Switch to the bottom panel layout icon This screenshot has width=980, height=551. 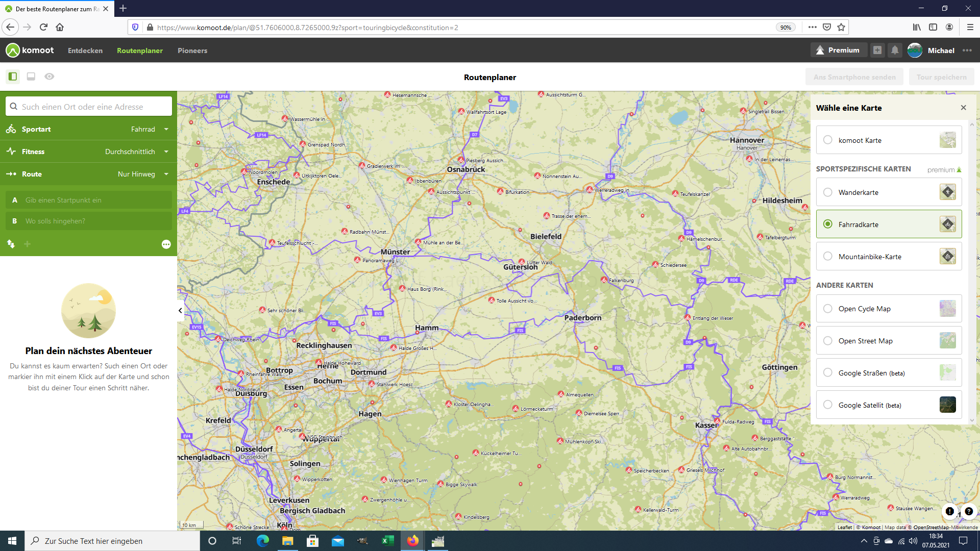(x=31, y=77)
